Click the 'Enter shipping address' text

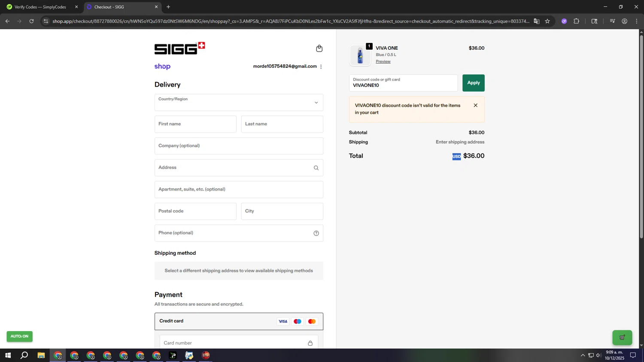point(460,142)
